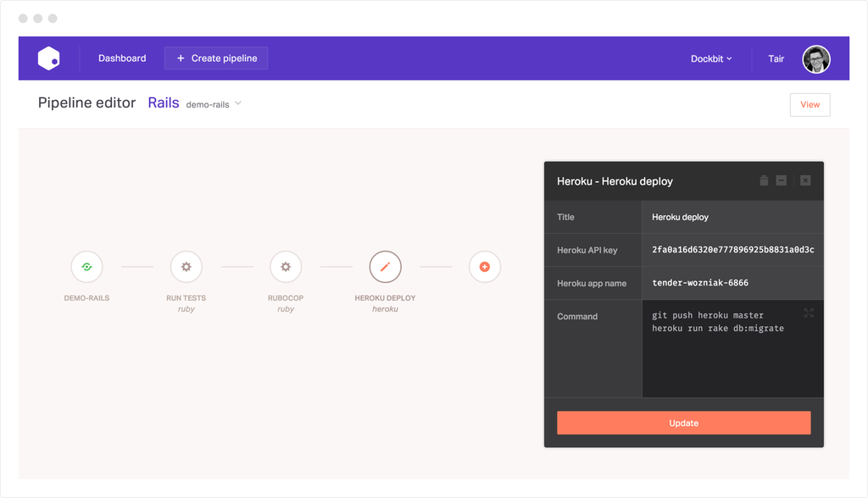Click the Create pipeline button

click(216, 58)
